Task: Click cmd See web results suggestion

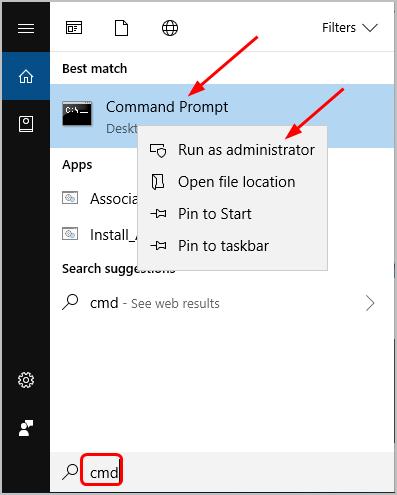Action: 222,303
